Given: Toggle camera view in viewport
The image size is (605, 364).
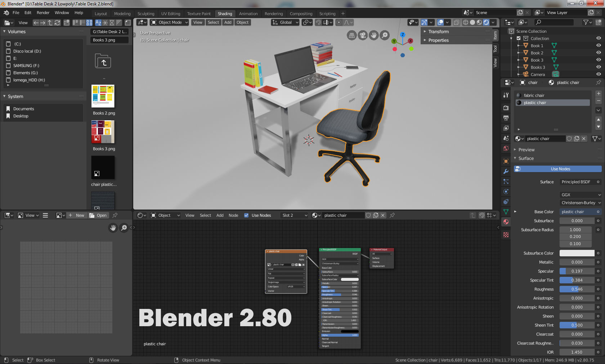Looking at the screenshot, I should [x=363, y=35].
